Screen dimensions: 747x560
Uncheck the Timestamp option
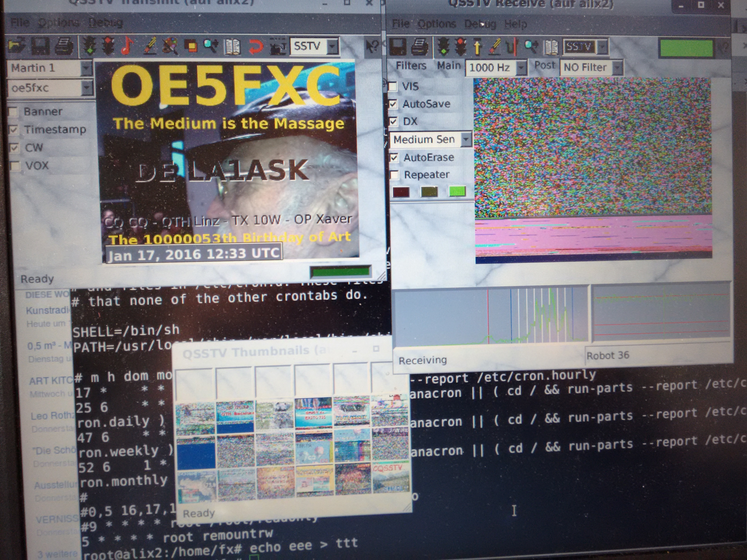tap(14, 130)
